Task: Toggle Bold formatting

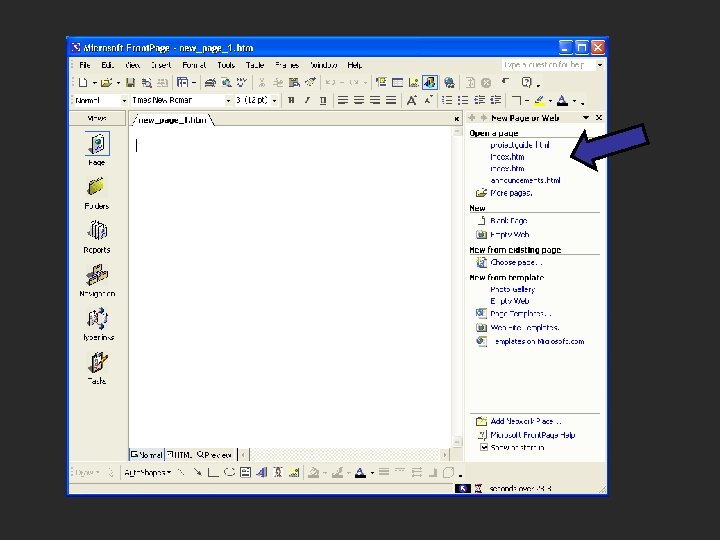Action: pos(291,100)
